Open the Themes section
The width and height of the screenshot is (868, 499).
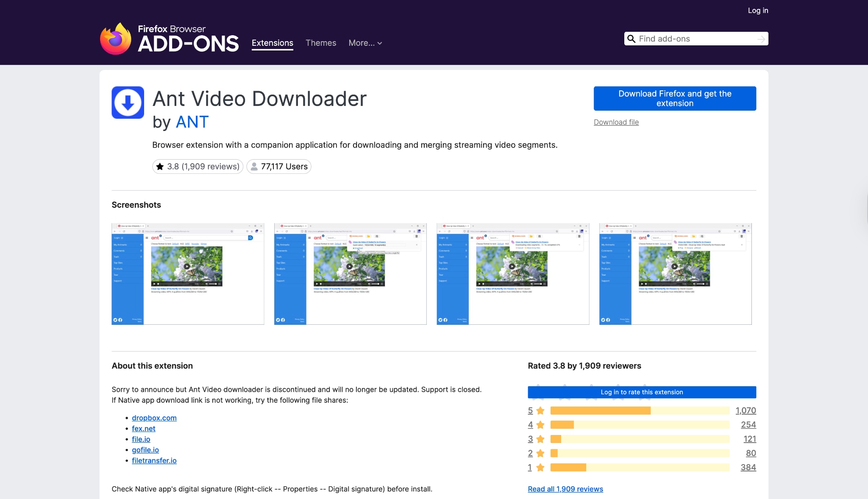point(320,43)
